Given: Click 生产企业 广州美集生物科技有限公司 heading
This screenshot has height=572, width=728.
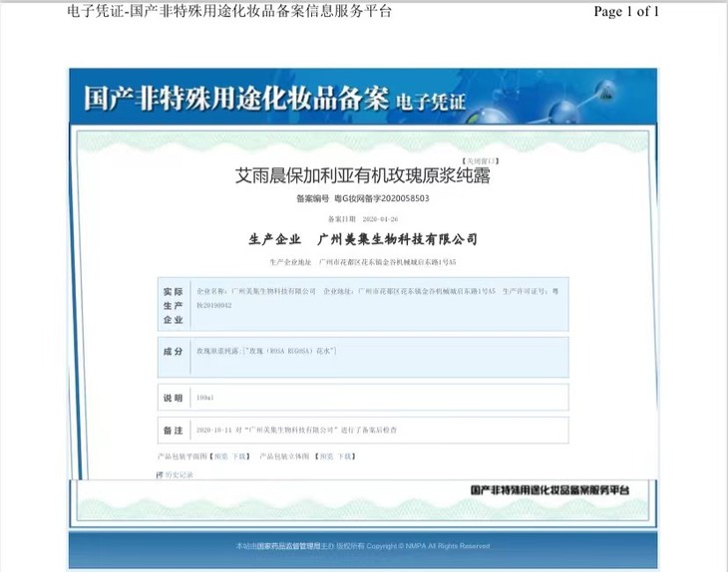Looking at the screenshot, I should [x=363, y=239].
